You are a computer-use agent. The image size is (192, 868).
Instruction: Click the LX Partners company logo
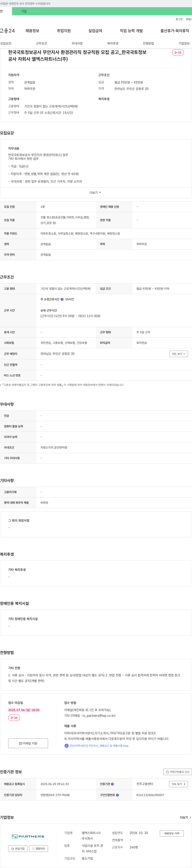pos(28,836)
